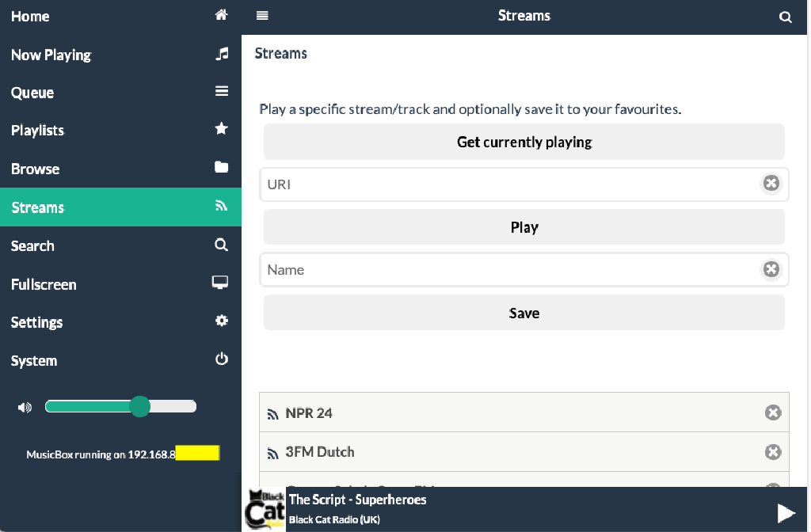Click the Get currently playing button
This screenshot has height=532, width=811.
[524, 142]
